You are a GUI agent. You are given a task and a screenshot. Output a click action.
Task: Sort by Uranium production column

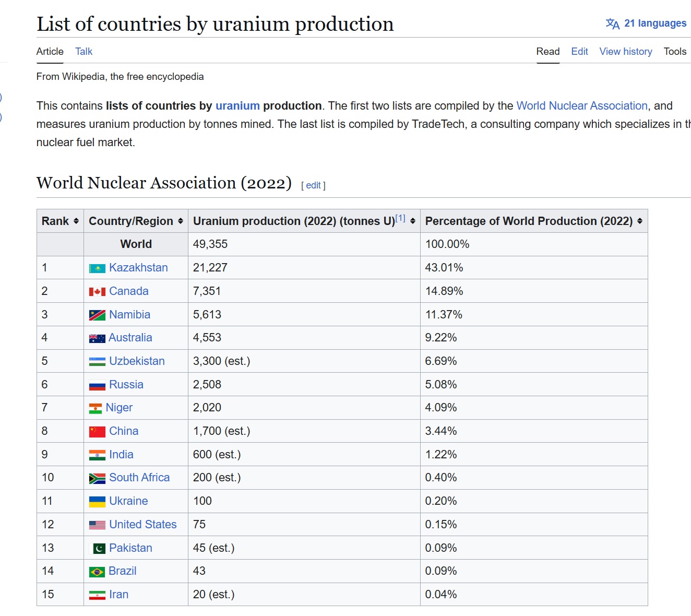click(413, 221)
